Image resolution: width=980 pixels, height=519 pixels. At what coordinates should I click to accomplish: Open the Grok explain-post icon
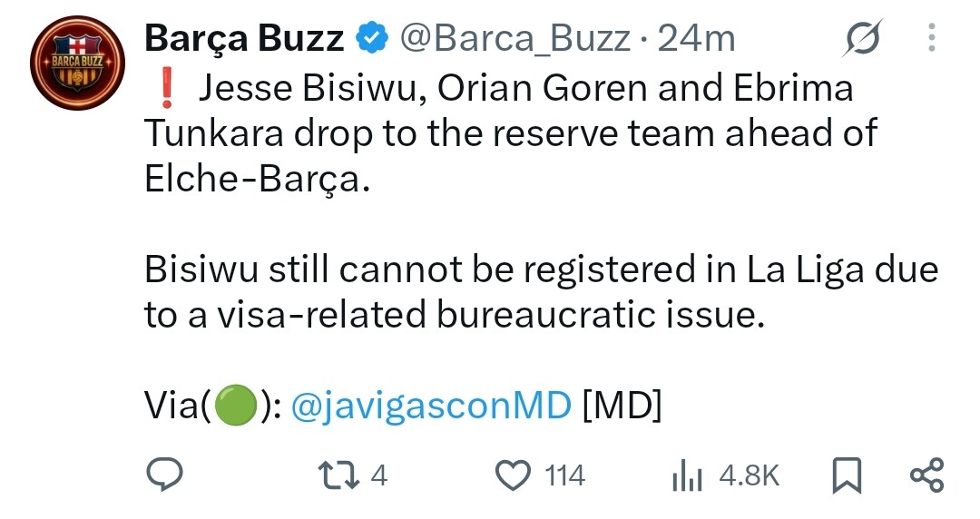pyautogui.click(x=863, y=38)
